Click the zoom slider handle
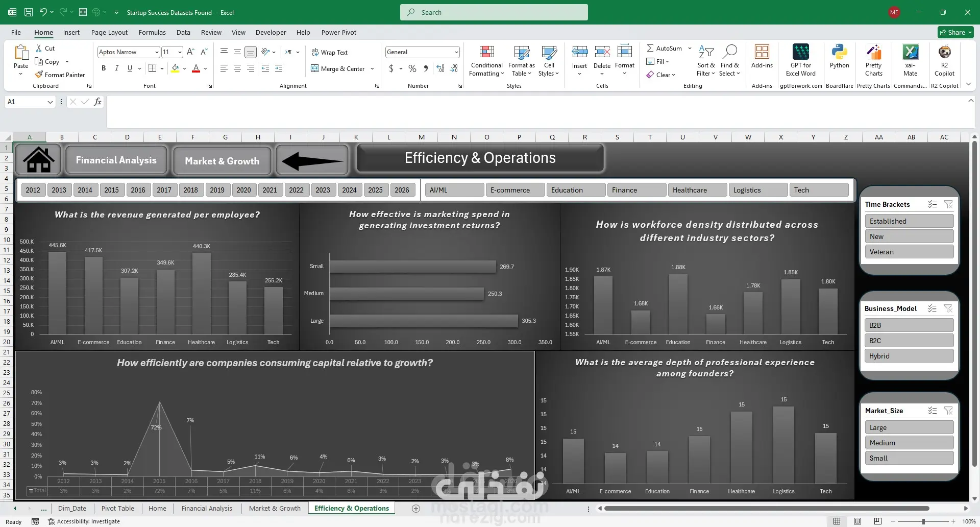 [x=923, y=521]
